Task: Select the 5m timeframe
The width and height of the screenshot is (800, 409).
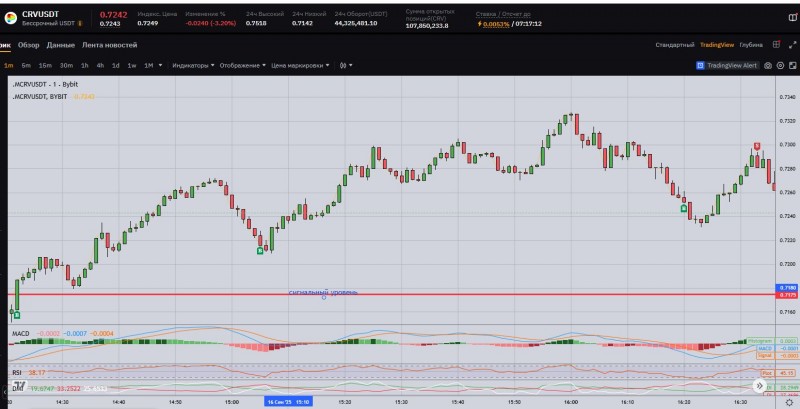Action: point(26,66)
